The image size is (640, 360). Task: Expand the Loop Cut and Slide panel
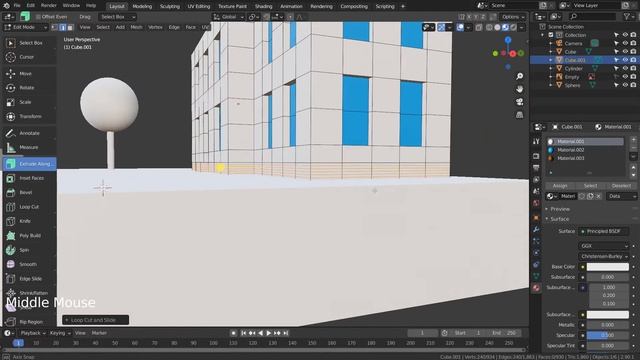pyautogui.click(x=96, y=320)
